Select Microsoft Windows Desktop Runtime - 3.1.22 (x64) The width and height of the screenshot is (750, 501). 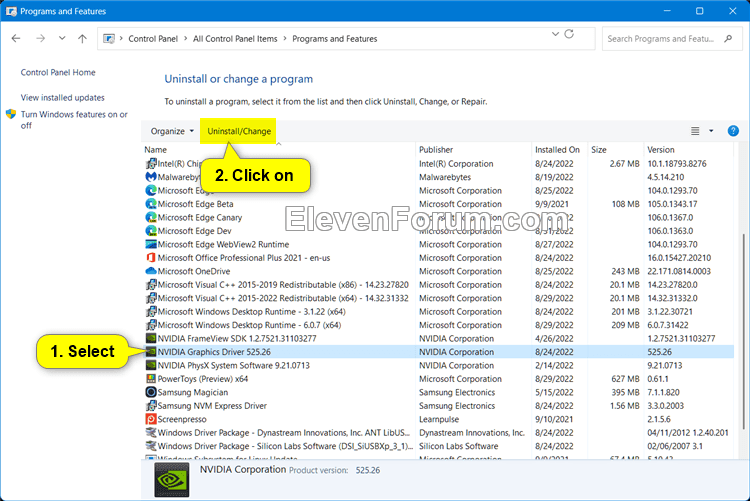click(251, 312)
